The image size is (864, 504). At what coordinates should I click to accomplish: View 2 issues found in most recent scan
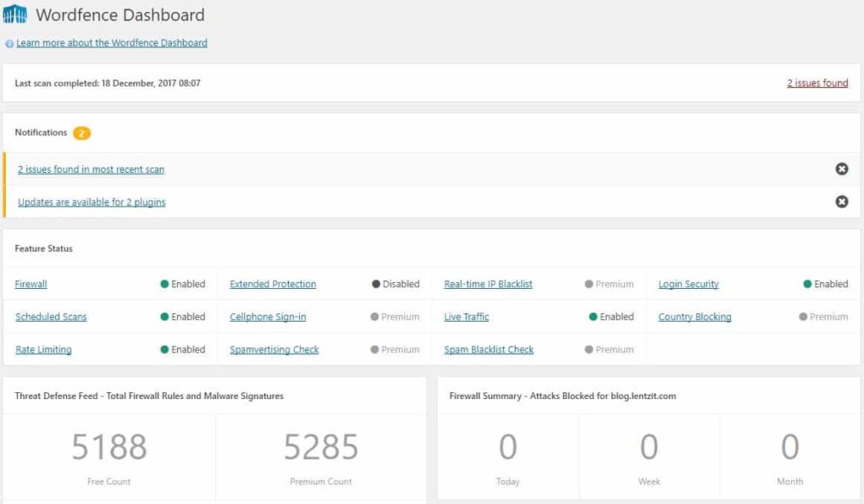(91, 169)
